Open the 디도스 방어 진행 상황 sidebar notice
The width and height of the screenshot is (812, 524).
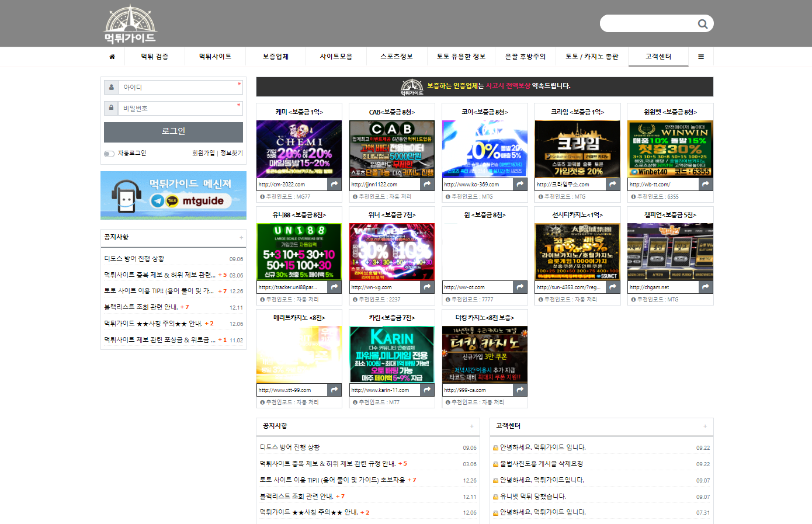[134, 259]
